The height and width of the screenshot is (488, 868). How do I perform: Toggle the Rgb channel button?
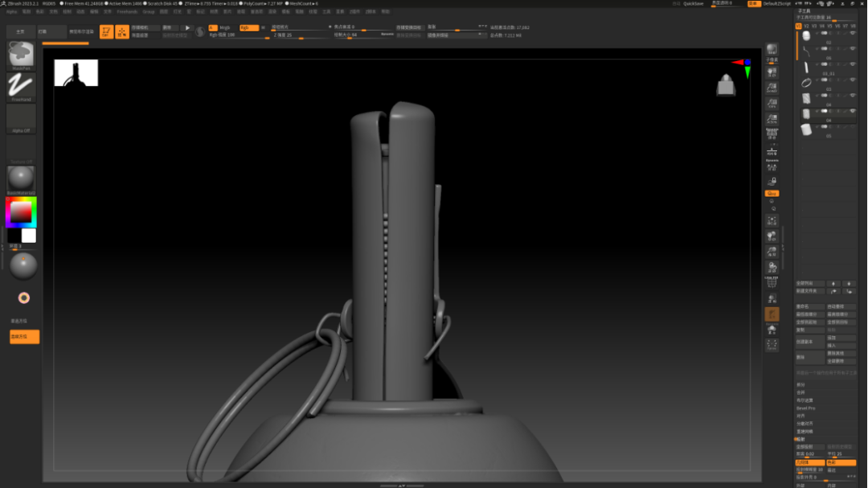(x=248, y=27)
